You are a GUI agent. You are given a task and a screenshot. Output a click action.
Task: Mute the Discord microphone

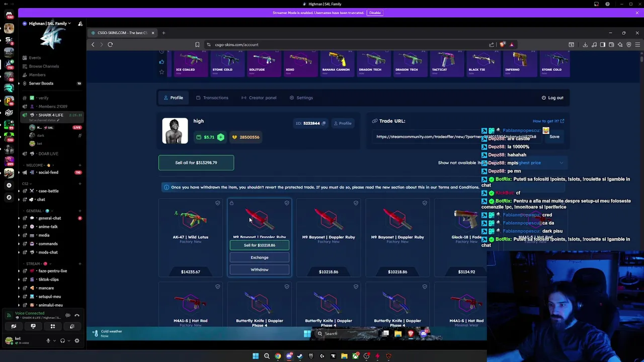tap(48, 340)
